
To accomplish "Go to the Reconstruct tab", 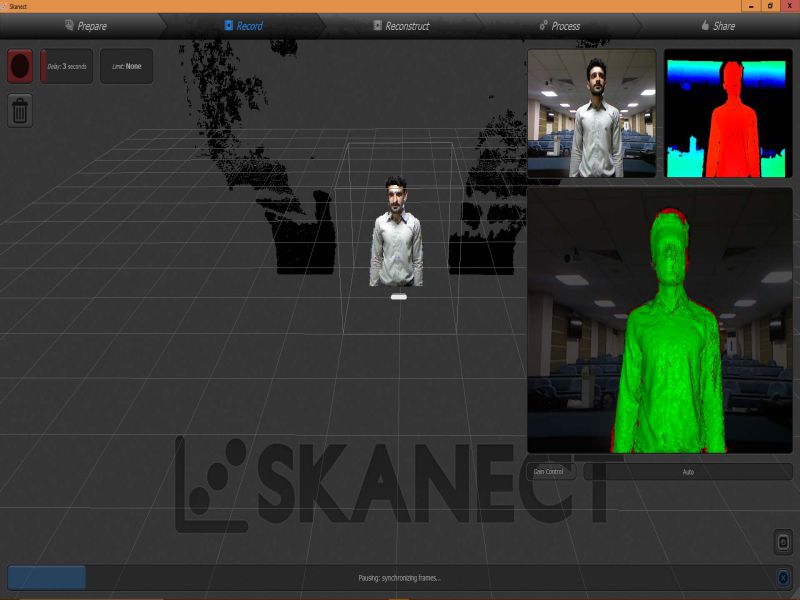I will pyautogui.click(x=402, y=26).
